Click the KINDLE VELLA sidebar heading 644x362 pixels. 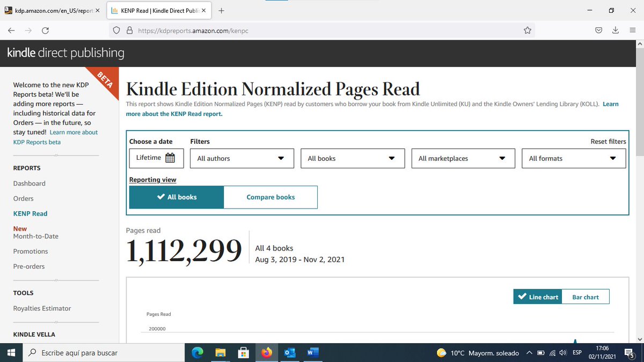coord(34,334)
